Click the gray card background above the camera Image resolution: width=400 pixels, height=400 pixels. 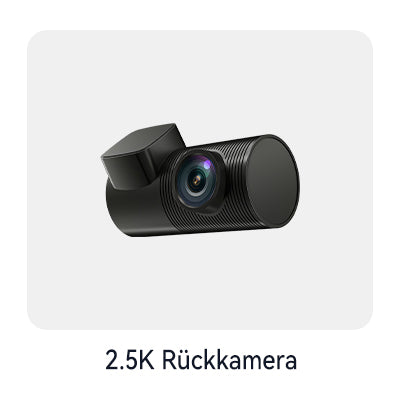(x=200, y=77)
